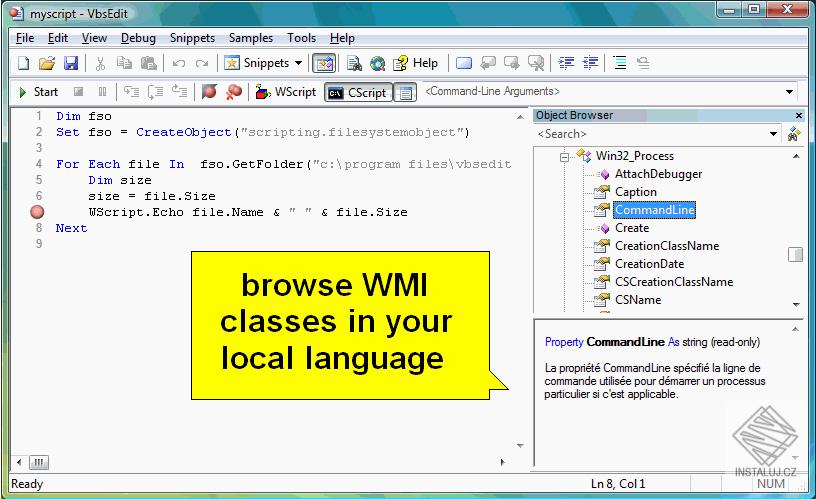Open the Help menu in the menu bar
The height and width of the screenshot is (499, 816).
[x=342, y=38]
